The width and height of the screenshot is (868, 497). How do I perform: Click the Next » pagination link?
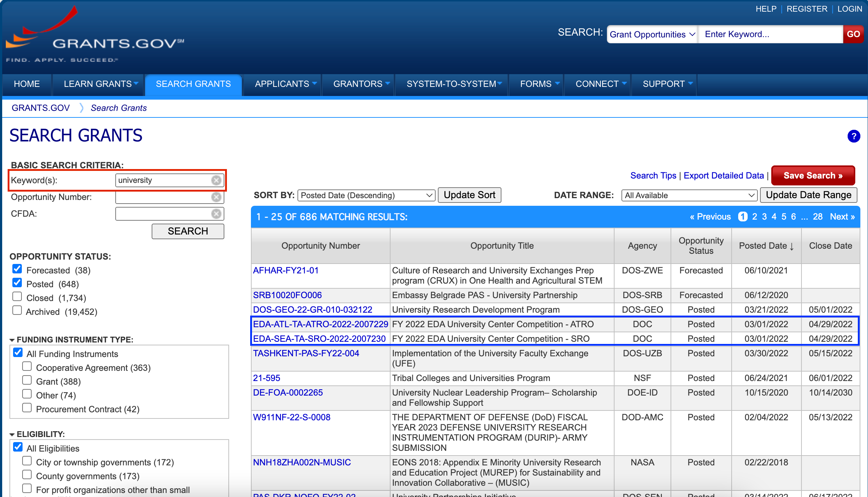842,217
